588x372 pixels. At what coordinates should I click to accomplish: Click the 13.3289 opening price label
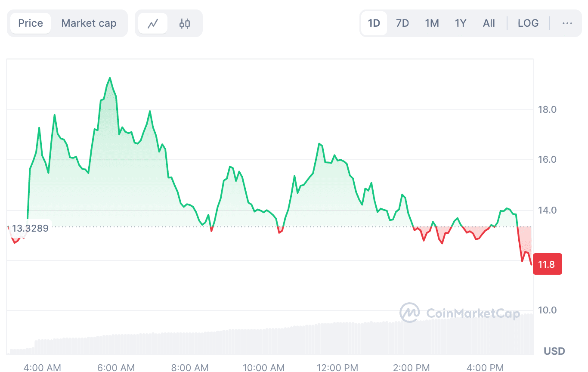[x=30, y=228]
